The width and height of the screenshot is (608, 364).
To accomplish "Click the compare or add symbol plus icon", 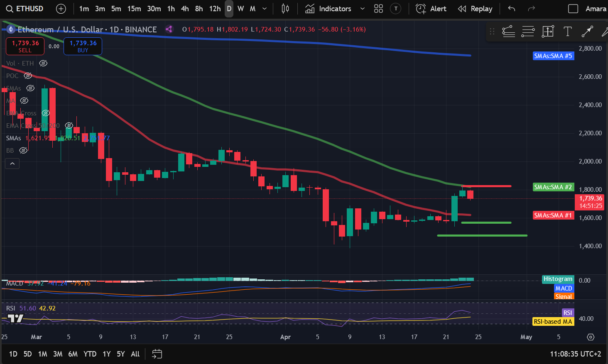I will coord(61,9).
